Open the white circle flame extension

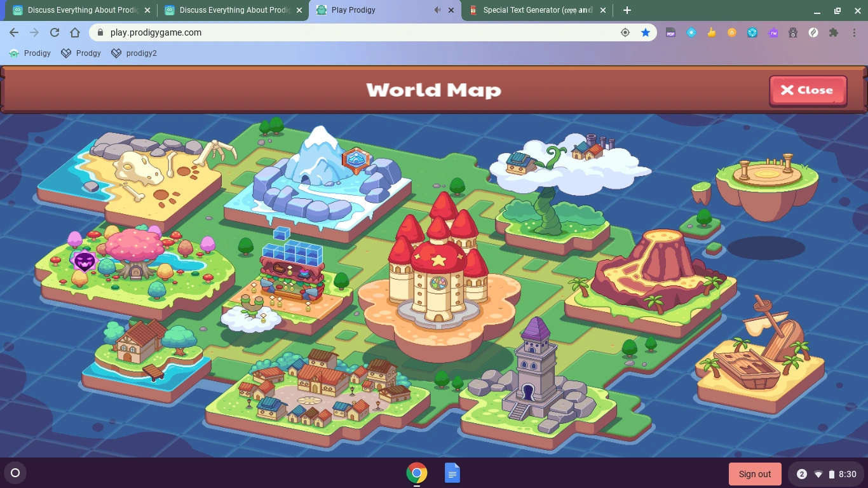[813, 32]
